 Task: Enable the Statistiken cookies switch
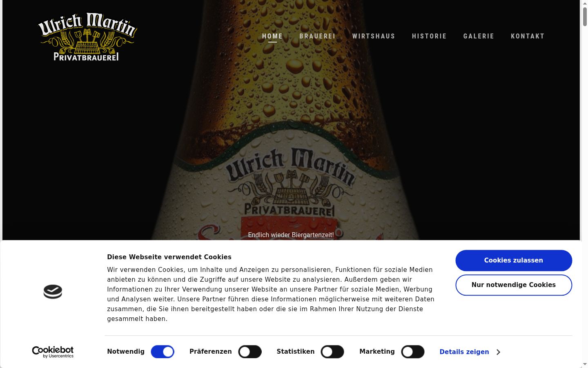[332, 352]
